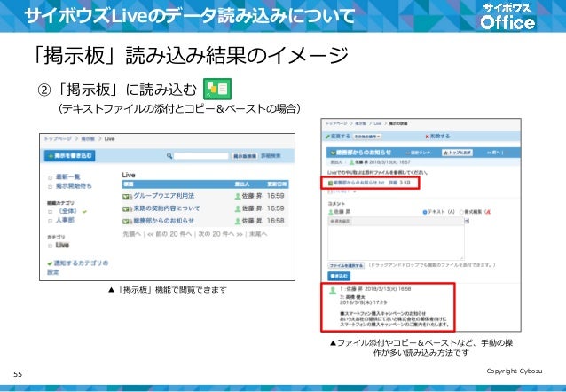The height and width of the screenshot is (392, 566).
Task: Select the rich text editing radio button
Action: coord(461,212)
